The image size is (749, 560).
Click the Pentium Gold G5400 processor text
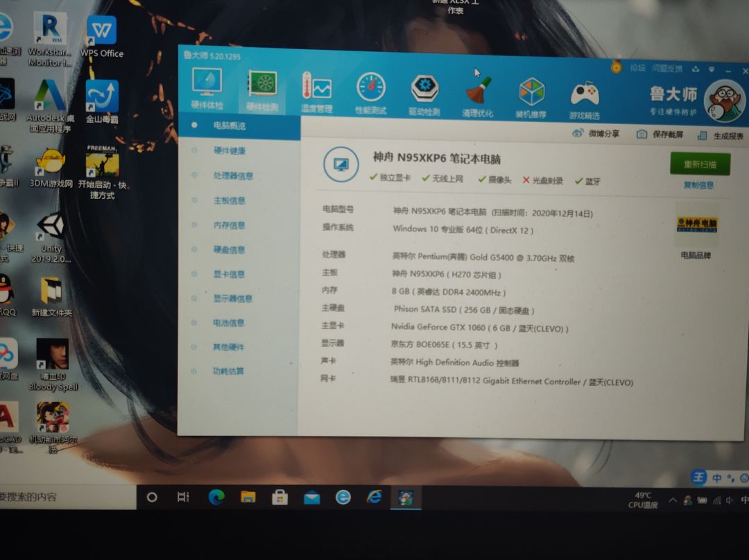[483, 257]
